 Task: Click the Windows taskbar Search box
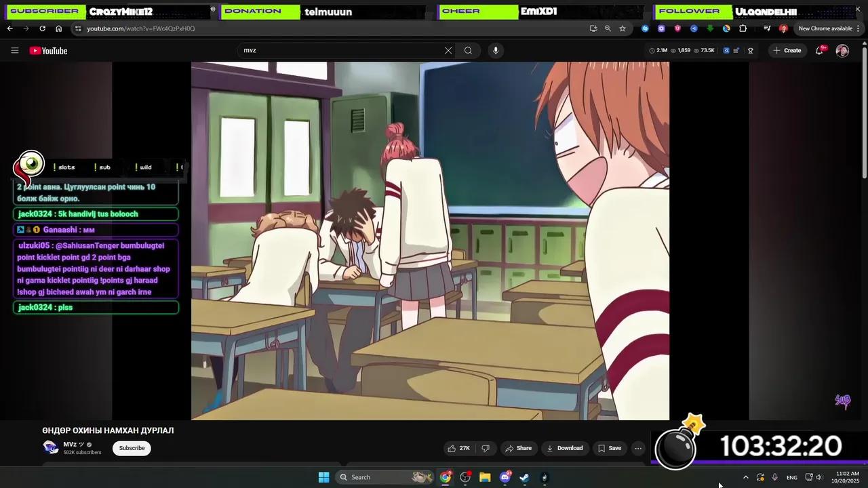coord(385,477)
